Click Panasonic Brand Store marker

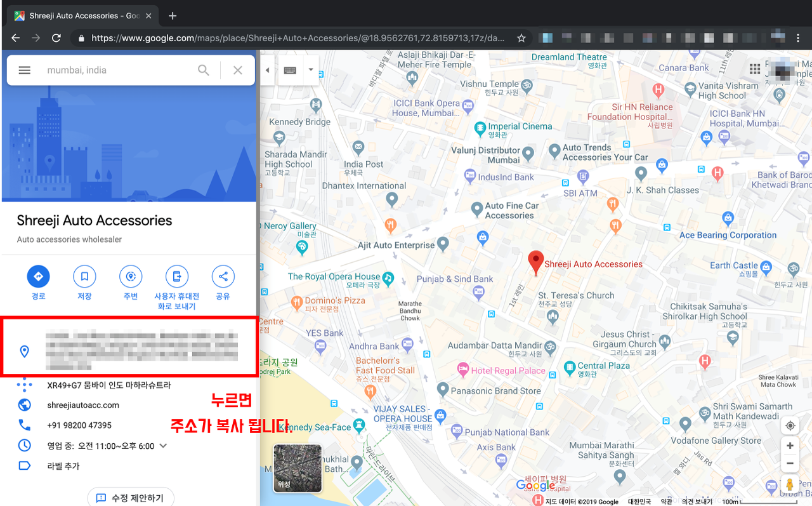click(x=443, y=389)
